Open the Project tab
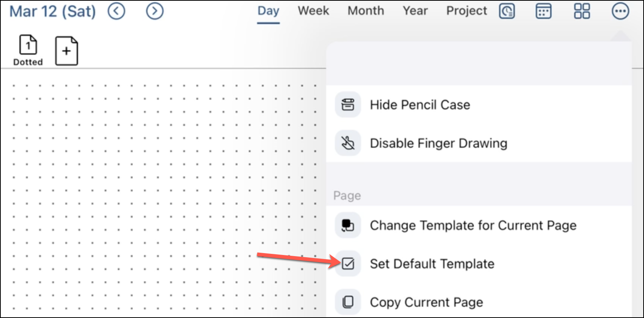 click(467, 11)
